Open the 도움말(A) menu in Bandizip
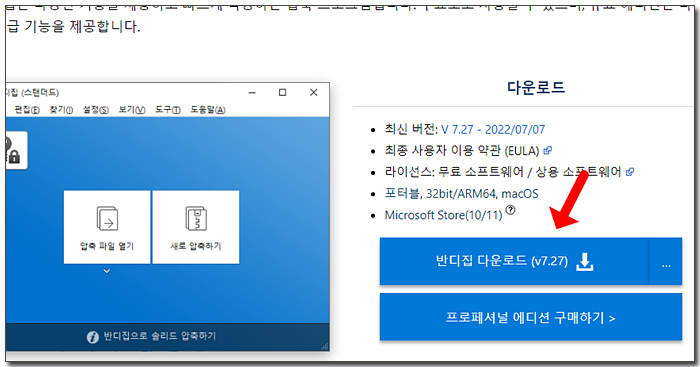Screen dimensions: 700x367 coord(208,110)
